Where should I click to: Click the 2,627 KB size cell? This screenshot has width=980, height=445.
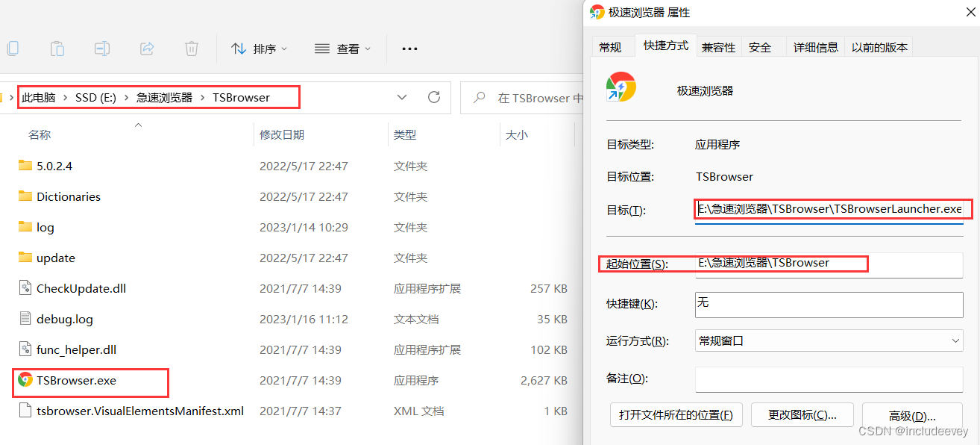544,380
